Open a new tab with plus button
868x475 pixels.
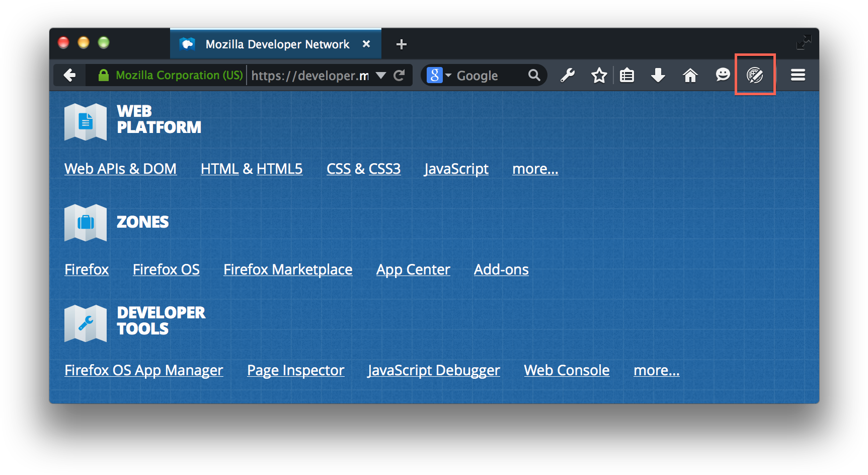point(401,44)
